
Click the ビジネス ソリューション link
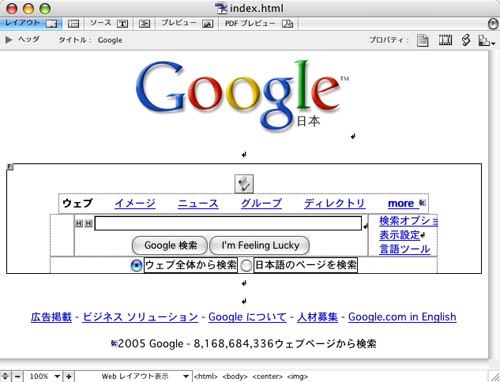[140, 317]
